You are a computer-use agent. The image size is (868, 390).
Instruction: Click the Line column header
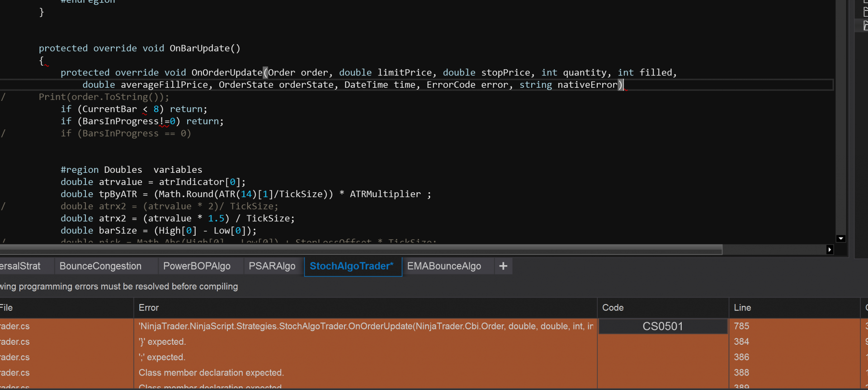[742, 308]
